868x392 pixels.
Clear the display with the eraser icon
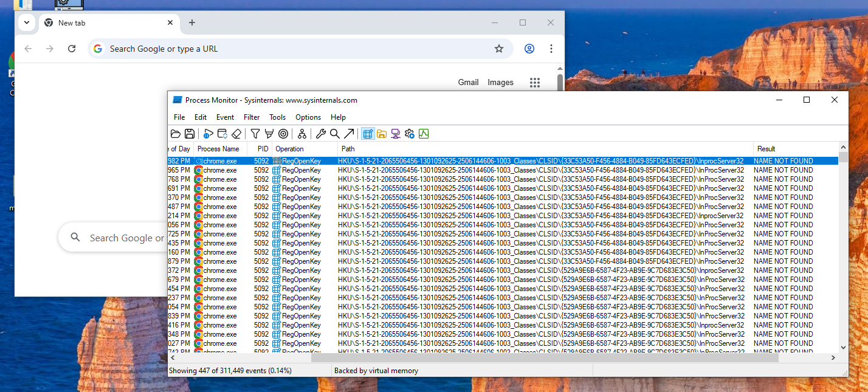[236, 134]
